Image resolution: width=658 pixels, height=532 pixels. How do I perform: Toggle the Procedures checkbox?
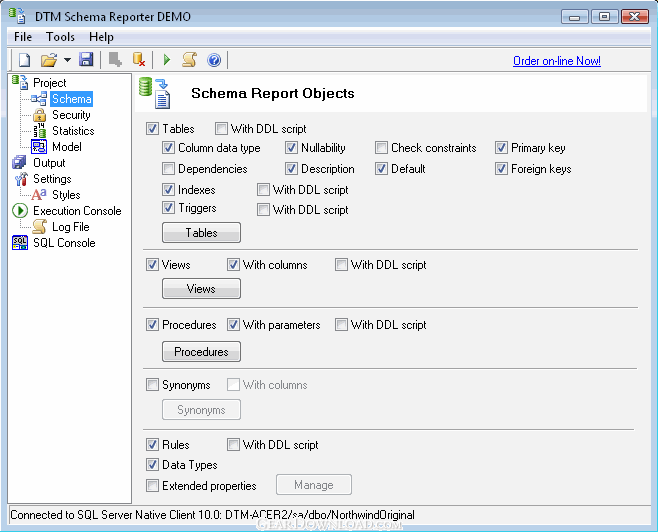pyautogui.click(x=152, y=325)
